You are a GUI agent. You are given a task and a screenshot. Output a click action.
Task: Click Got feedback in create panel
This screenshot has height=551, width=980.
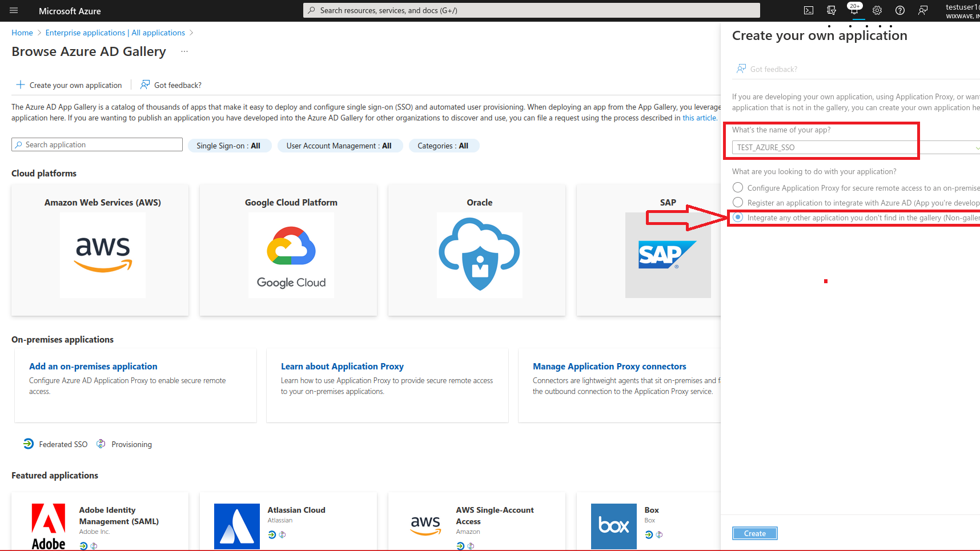[767, 69]
